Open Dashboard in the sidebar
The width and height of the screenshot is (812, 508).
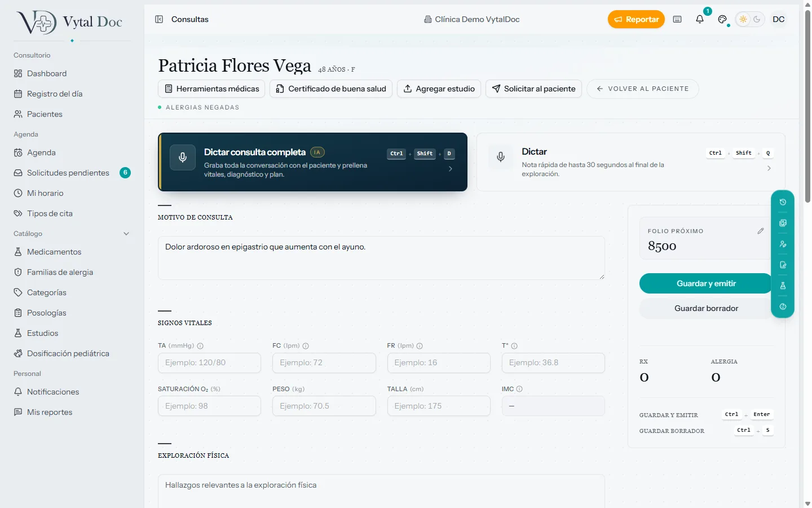[72, 73]
